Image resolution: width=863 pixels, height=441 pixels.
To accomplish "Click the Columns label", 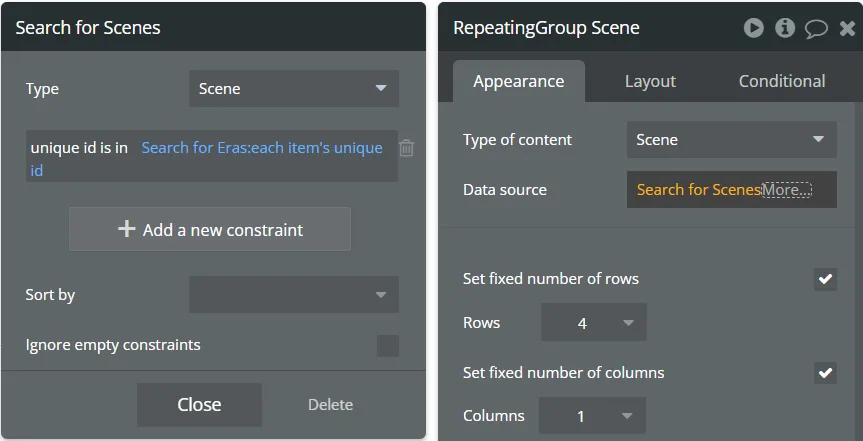I will click(494, 416).
